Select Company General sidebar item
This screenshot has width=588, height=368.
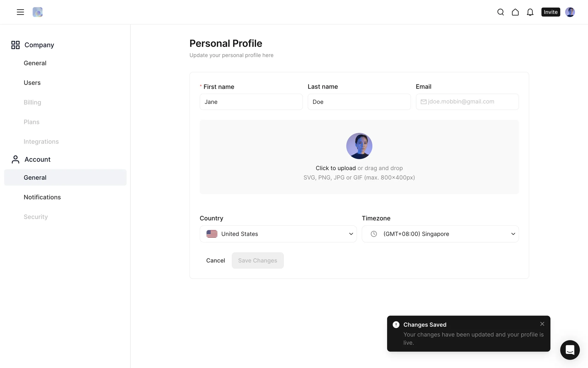(35, 63)
